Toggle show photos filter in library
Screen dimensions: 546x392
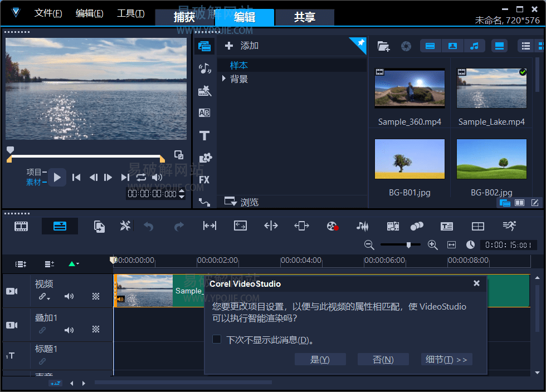[x=452, y=46]
